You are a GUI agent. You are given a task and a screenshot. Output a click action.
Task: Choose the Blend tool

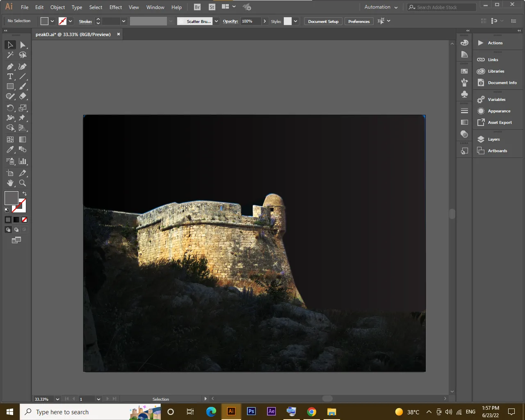(23, 150)
